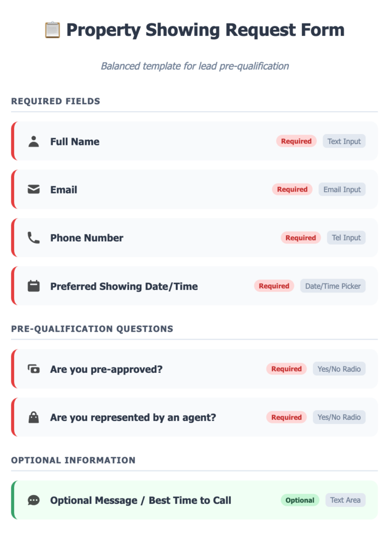The image size is (392, 534).
Task: Click the chat bubble icon for optional message
Action: point(34,500)
